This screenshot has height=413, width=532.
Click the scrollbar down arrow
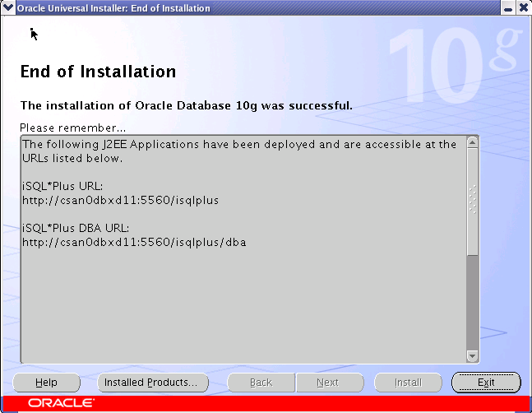point(472,356)
